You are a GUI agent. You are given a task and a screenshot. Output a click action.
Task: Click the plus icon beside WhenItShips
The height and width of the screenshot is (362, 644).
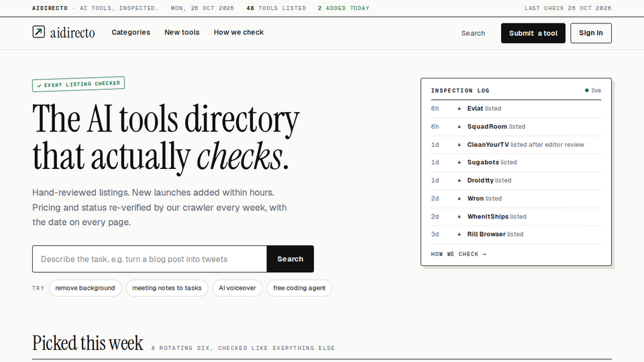(x=459, y=217)
